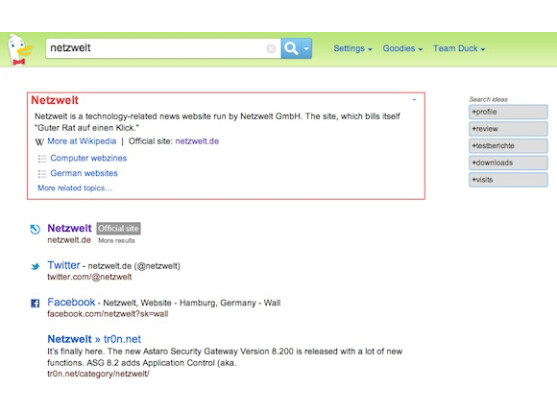Click the Twitter bird icon
The width and height of the screenshot is (557, 418).
(35, 266)
